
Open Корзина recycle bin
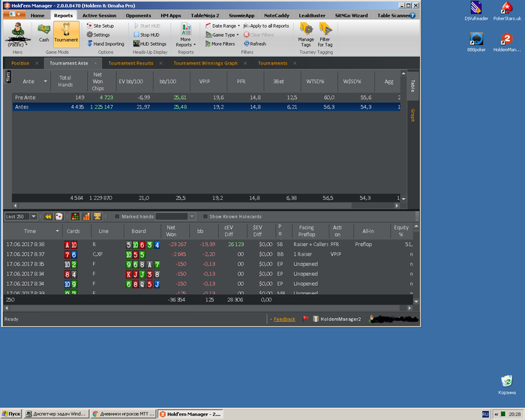point(507,385)
